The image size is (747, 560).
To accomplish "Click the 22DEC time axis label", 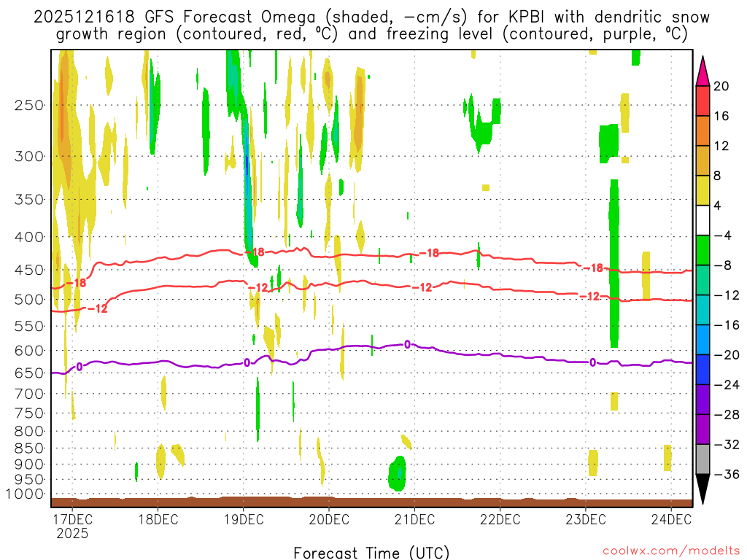I will pos(500,519).
